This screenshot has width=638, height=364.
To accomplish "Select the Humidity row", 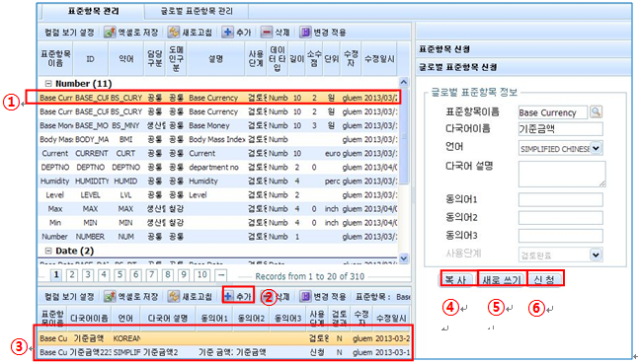I will tap(218, 182).
